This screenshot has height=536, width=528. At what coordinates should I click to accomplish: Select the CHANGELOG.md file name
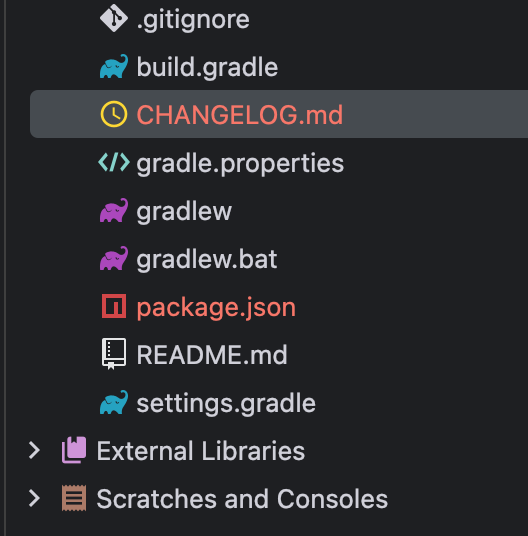[x=240, y=115]
